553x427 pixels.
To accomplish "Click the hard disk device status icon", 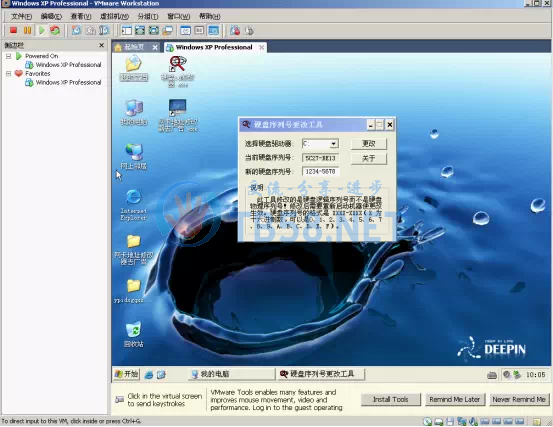I will [x=439, y=421].
